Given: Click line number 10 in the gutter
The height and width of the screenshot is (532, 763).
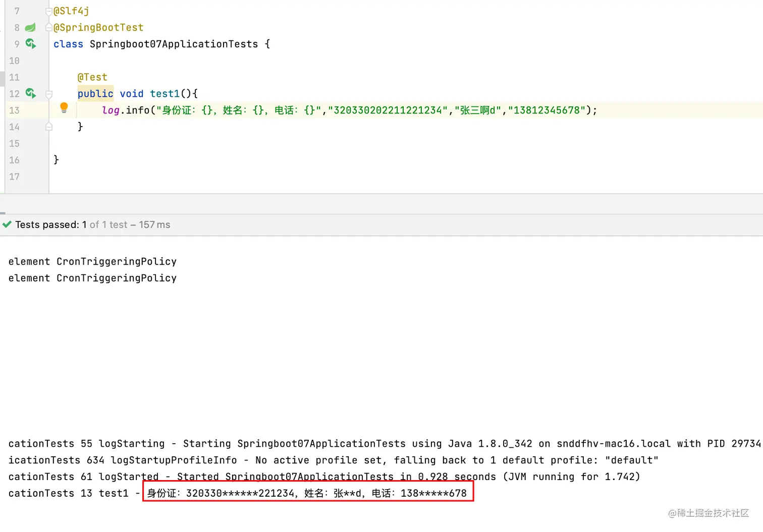Looking at the screenshot, I should (x=14, y=61).
